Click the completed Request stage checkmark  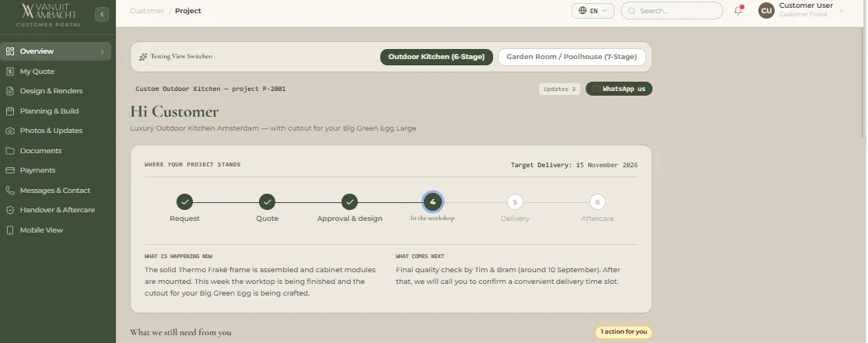click(x=184, y=202)
